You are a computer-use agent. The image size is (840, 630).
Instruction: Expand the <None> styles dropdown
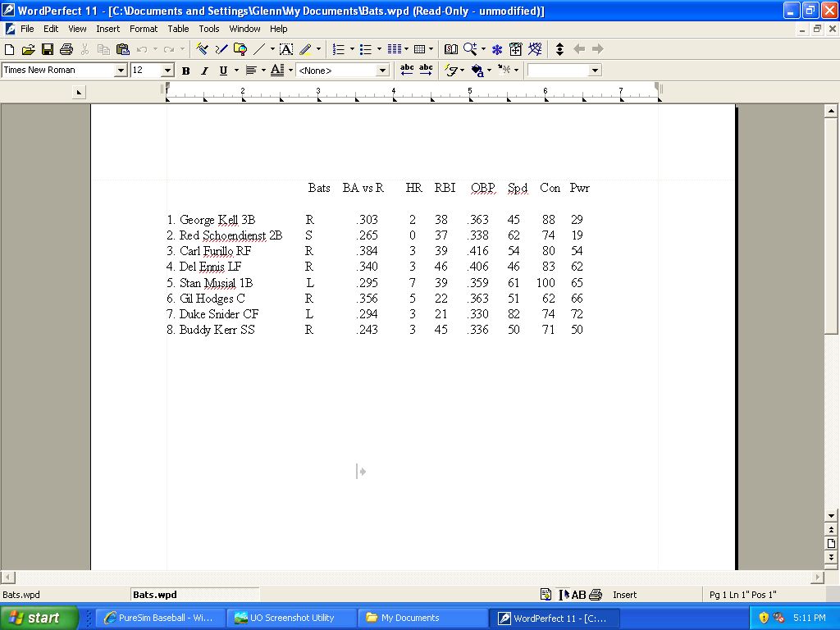tap(382, 71)
